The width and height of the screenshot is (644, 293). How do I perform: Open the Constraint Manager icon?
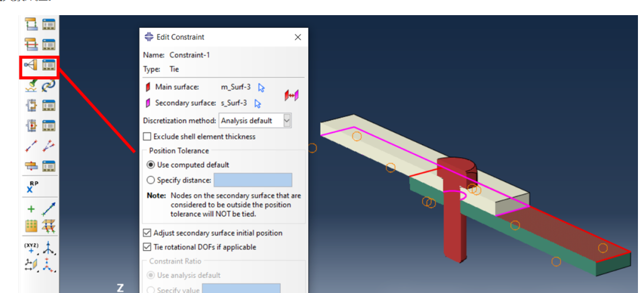pos(49,65)
